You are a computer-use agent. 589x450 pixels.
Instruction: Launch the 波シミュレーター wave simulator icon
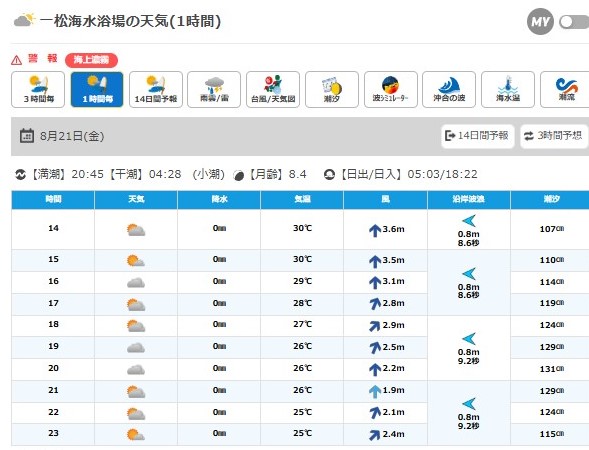[x=391, y=89]
